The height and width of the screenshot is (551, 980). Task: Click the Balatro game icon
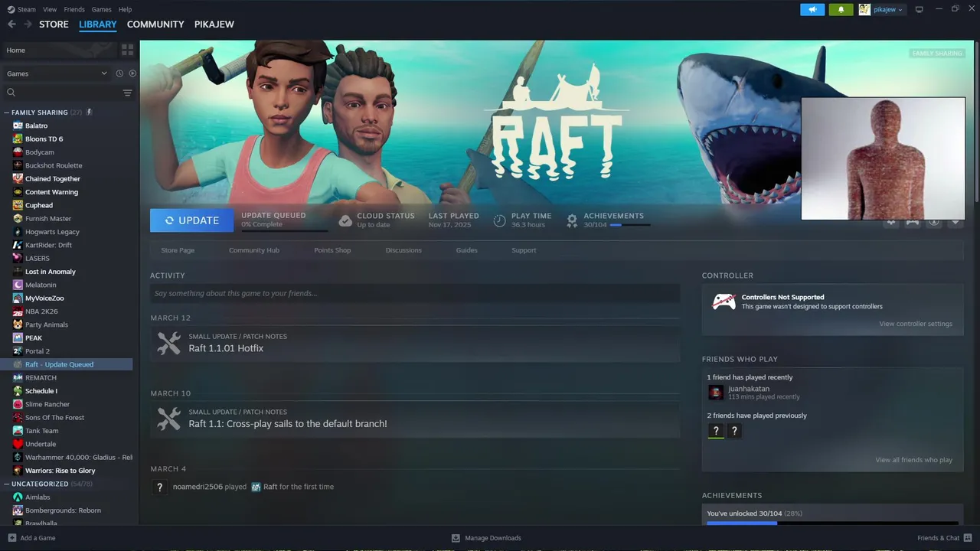(x=18, y=126)
